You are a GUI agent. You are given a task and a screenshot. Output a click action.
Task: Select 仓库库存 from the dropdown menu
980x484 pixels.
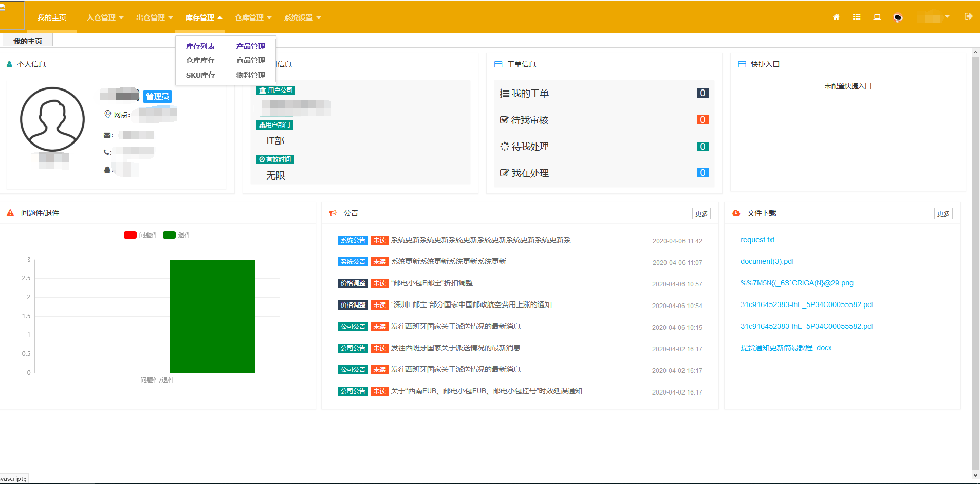click(x=200, y=61)
